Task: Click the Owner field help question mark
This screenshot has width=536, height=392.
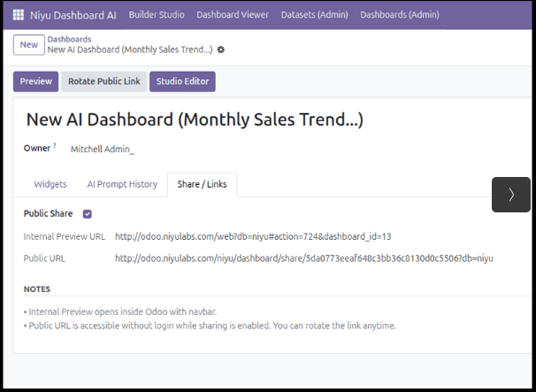Action: coord(55,146)
